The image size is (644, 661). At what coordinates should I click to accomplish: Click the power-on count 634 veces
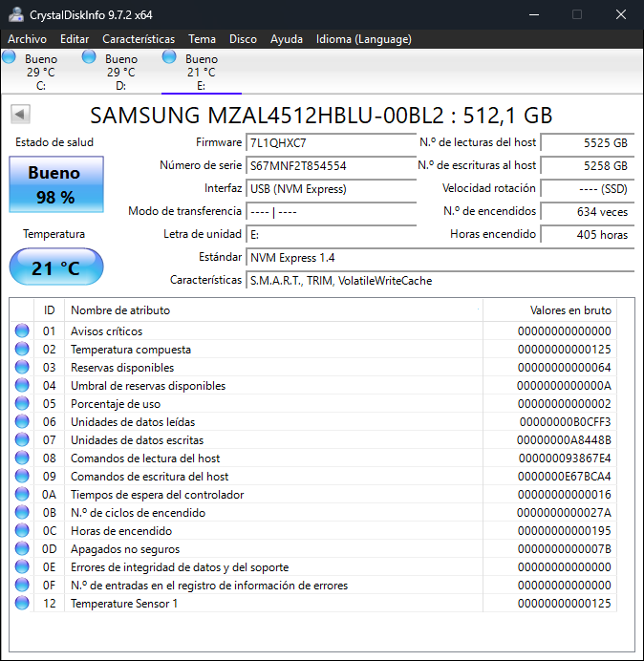tap(588, 212)
